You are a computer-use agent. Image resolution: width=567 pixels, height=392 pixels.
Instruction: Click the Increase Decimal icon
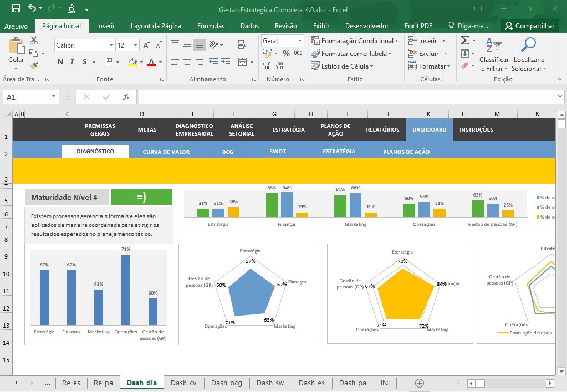267,66
